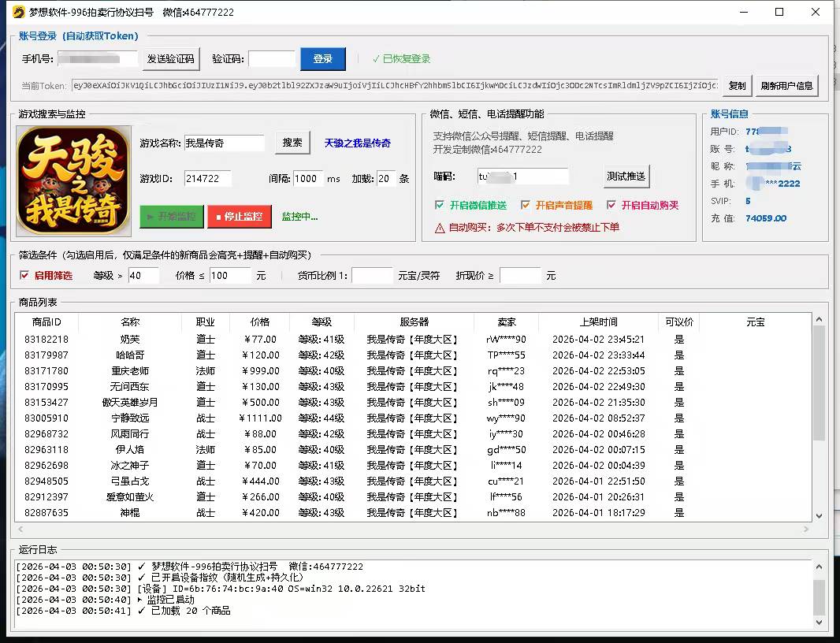Image resolution: width=840 pixels, height=643 pixels.
Task: Click the 发送验证码 button
Action: point(171,59)
